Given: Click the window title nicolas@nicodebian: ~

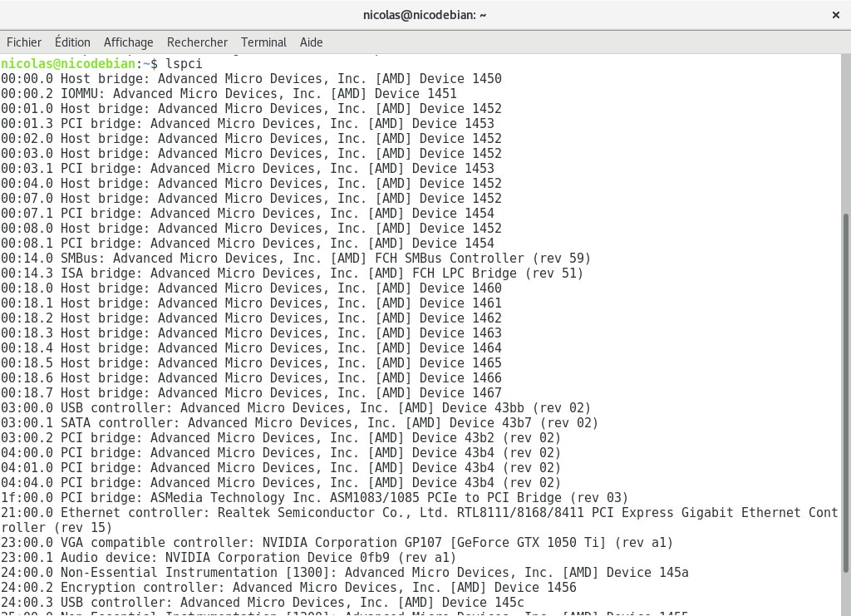Looking at the screenshot, I should click(425, 15).
